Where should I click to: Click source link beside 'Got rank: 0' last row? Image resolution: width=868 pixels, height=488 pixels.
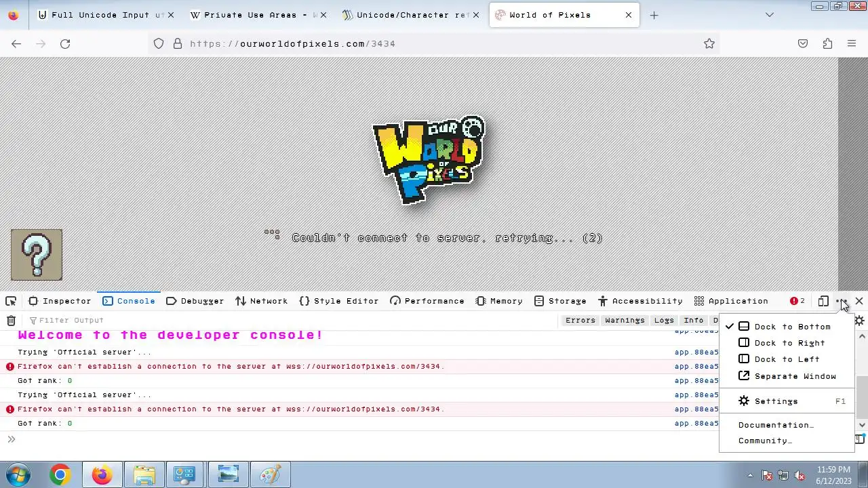[696, 424]
